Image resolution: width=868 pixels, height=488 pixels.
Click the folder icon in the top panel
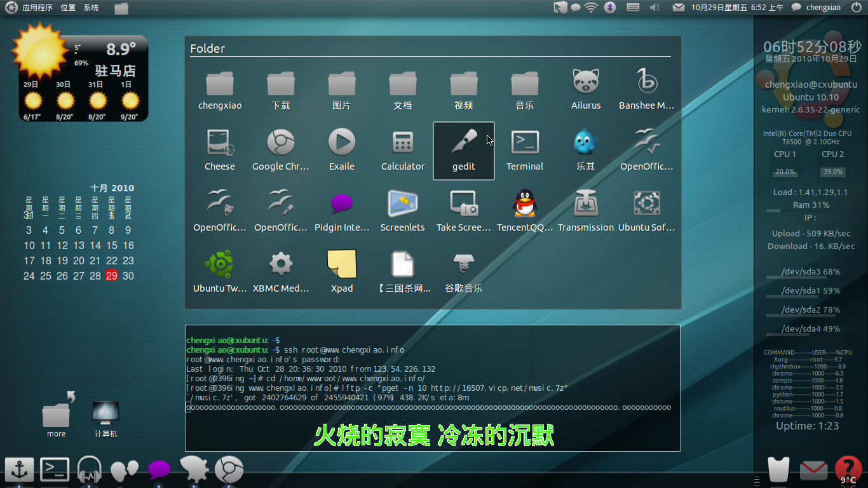point(121,8)
